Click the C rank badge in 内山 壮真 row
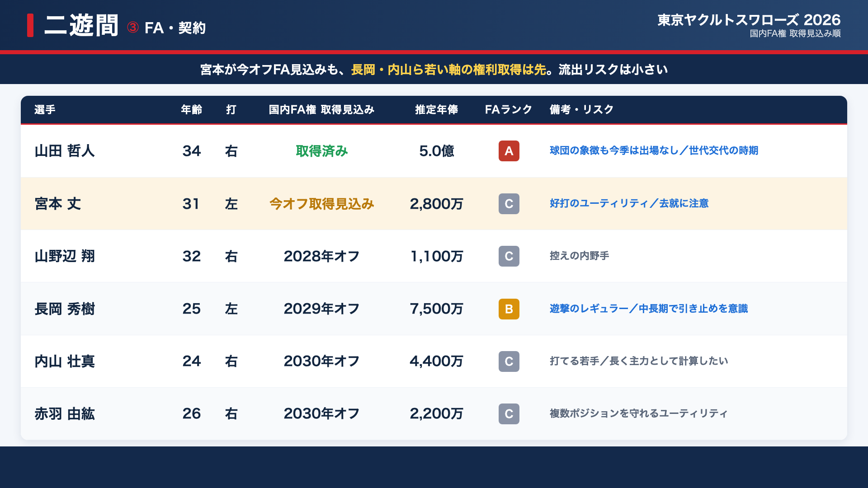 (509, 361)
